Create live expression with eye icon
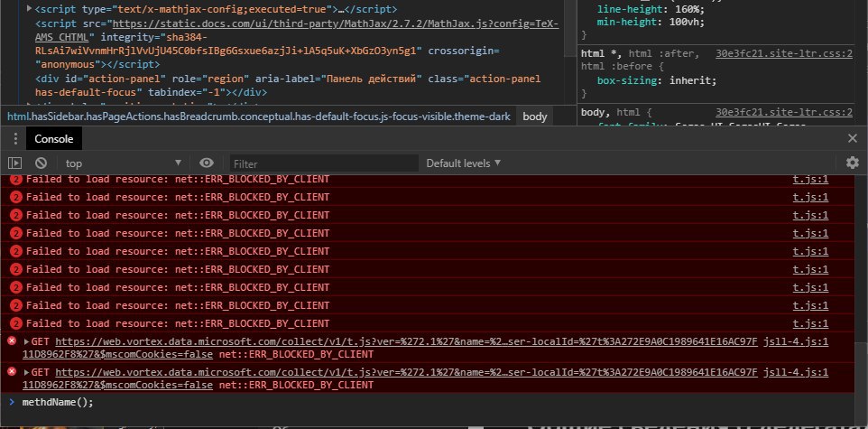Screen dimensions: 868x429 pyautogui.click(x=207, y=163)
